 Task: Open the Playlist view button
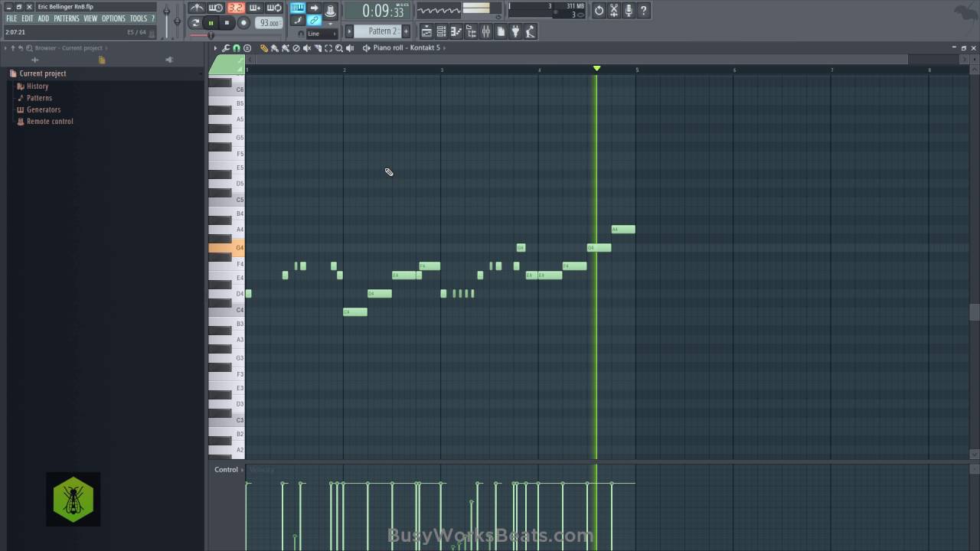point(427,31)
